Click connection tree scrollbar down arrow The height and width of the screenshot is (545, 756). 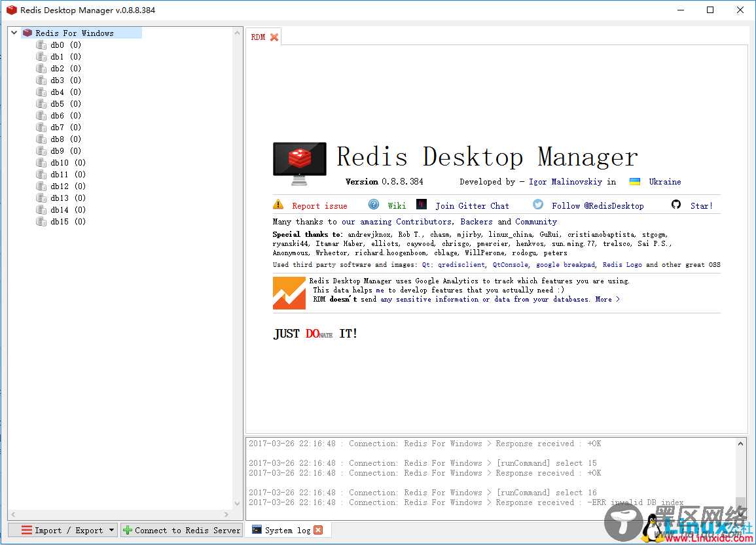237,504
